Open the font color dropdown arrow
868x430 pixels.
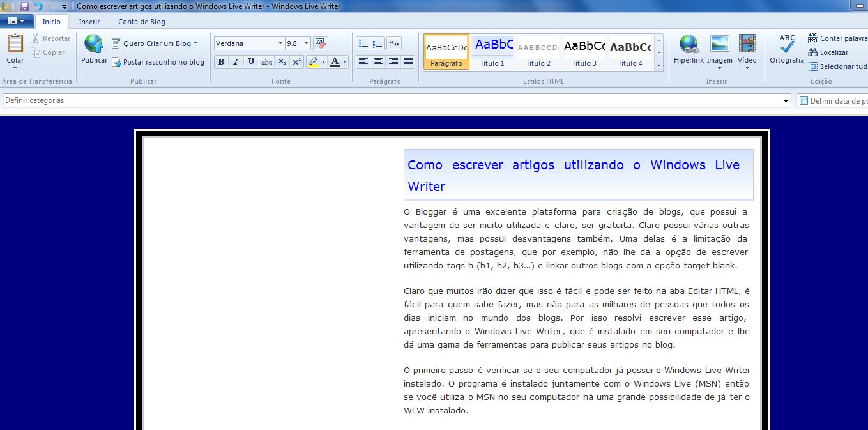click(345, 62)
